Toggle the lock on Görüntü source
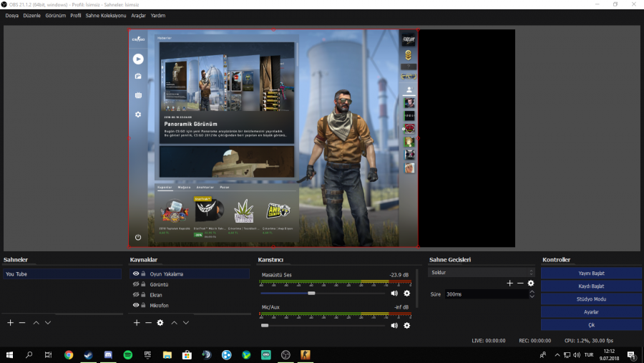 coord(143,284)
